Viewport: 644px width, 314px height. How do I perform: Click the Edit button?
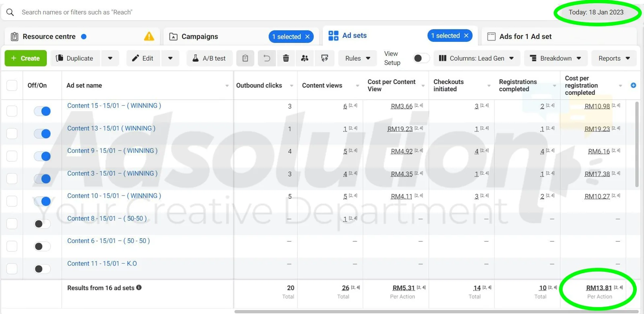point(143,58)
